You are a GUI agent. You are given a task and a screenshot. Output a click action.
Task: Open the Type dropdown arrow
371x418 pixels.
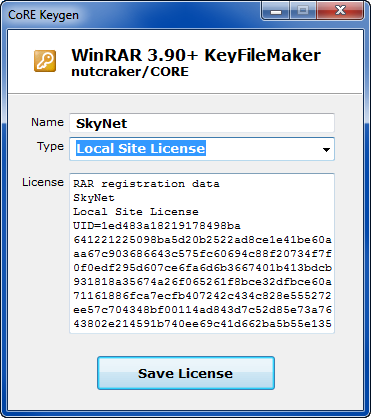pos(326,150)
